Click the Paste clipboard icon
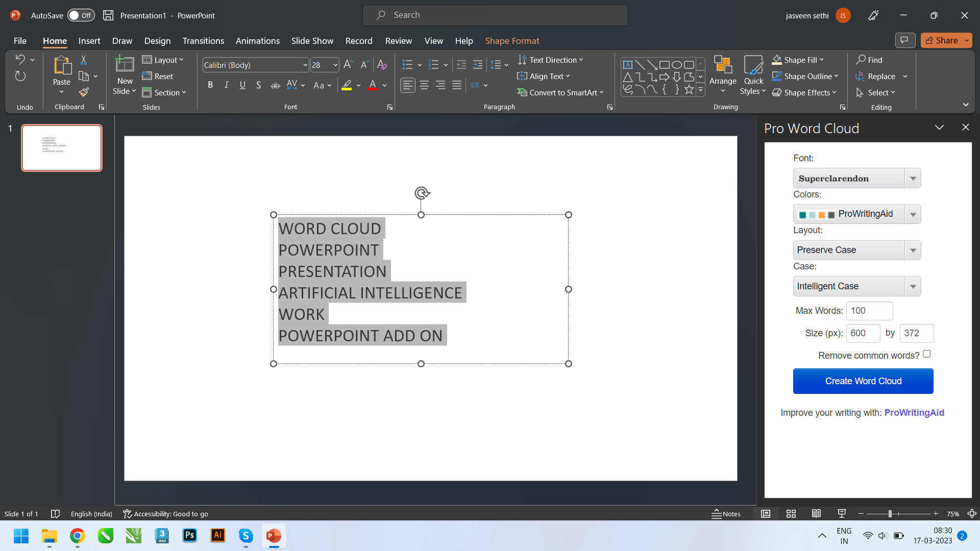The height and width of the screenshot is (551, 980). tap(62, 65)
